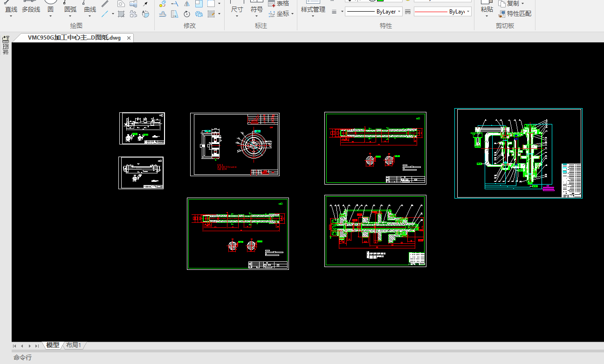Close the VMC950G drawing tab
Screen dimensions: 604x364
click(129, 38)
